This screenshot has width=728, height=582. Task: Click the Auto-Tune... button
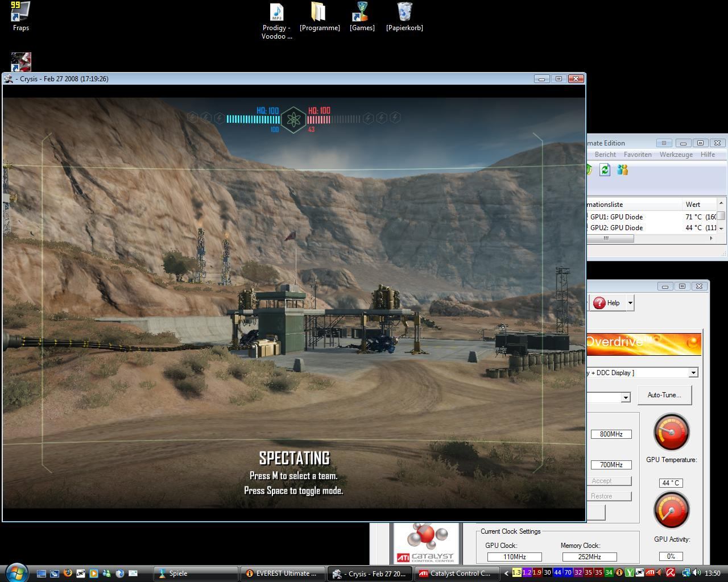664,395
